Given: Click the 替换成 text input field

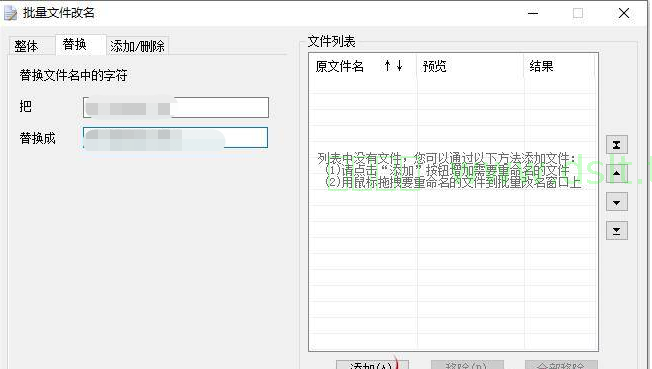Looking at the screenshot, I should [175, 138].
